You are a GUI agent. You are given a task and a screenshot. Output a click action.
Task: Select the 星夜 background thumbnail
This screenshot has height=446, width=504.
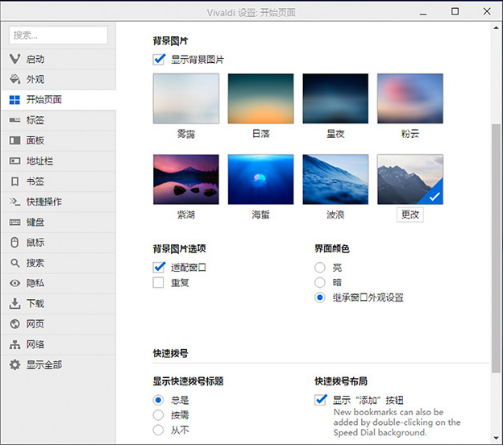335,99
